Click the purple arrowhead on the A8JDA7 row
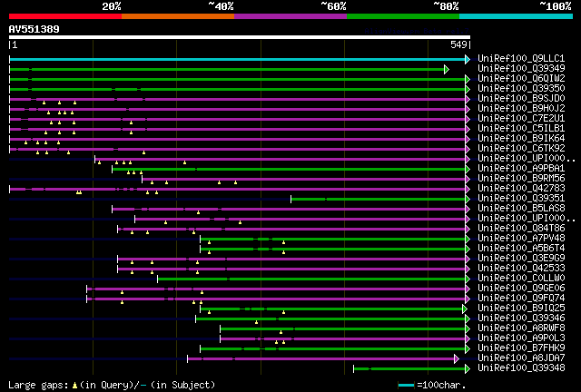 tap(457, 359)
